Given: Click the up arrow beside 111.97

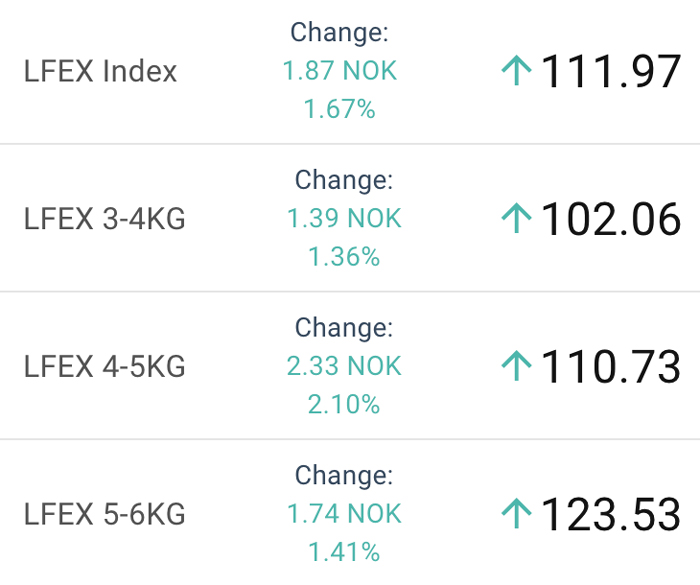Looking at the screenshot, I should point(517,71).
